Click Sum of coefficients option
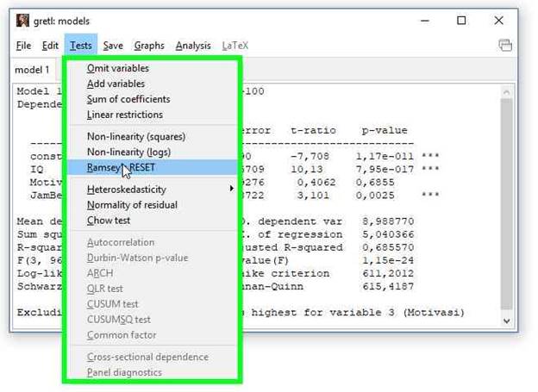 [128, 99]
